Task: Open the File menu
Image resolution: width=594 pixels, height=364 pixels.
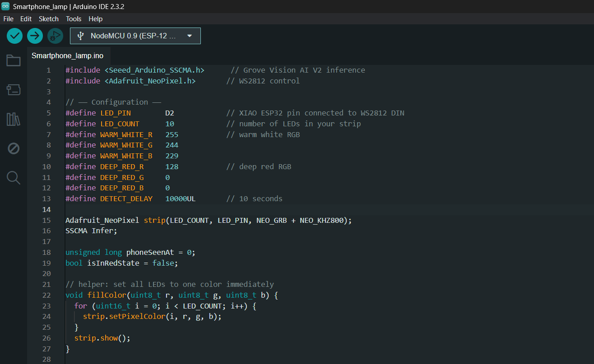Action: (9, 19)
